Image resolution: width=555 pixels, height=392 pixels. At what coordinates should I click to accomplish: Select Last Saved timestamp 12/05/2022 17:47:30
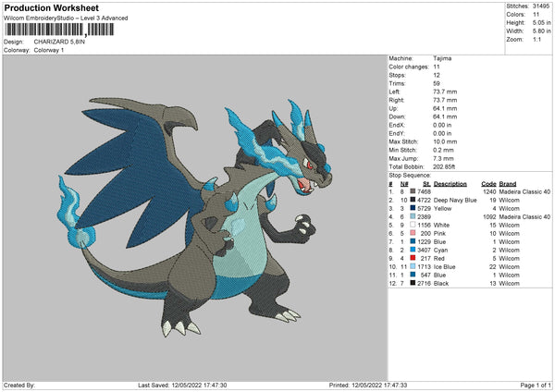coord(199,385)
